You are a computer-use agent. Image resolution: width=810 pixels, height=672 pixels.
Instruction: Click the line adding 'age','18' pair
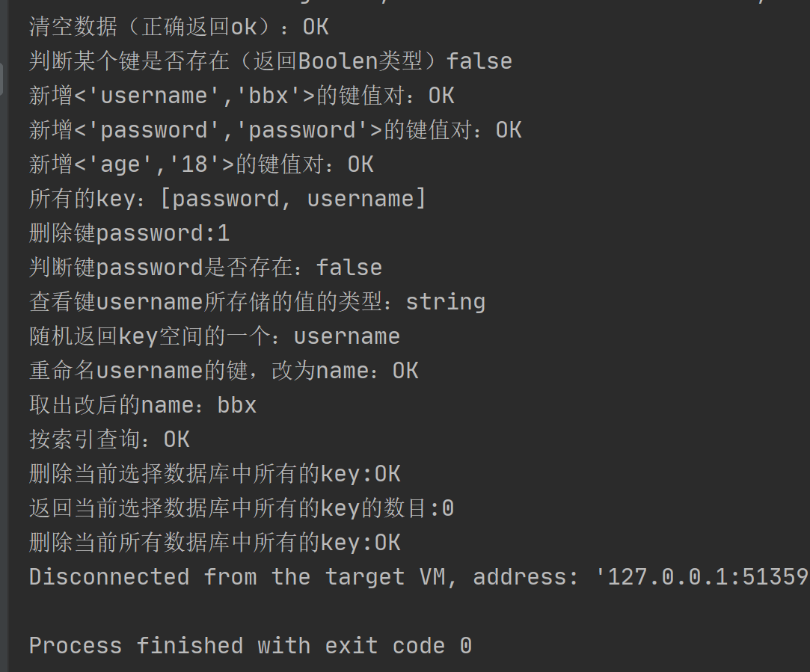click(200, 164)
